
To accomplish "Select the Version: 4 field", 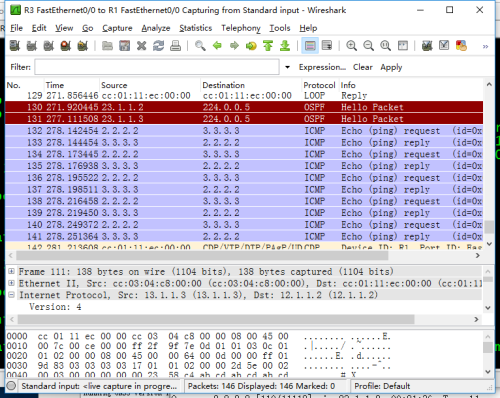I will (x=55, y=307).
